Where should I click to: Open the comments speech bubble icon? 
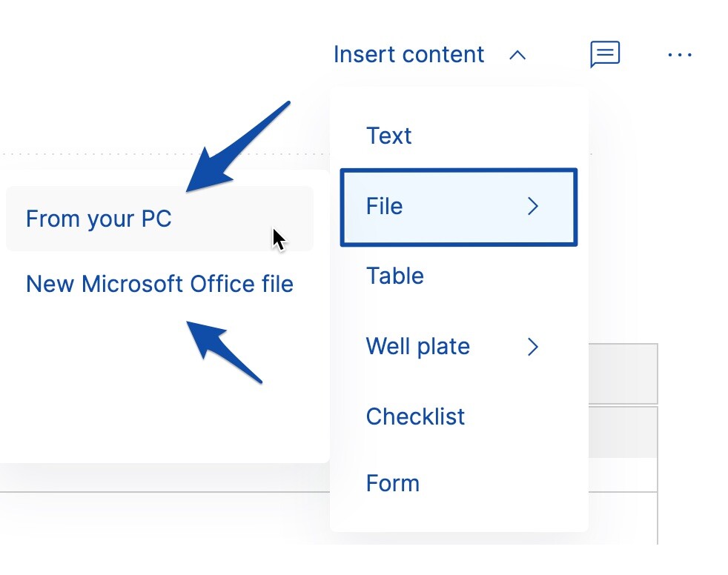coord(604,54)
